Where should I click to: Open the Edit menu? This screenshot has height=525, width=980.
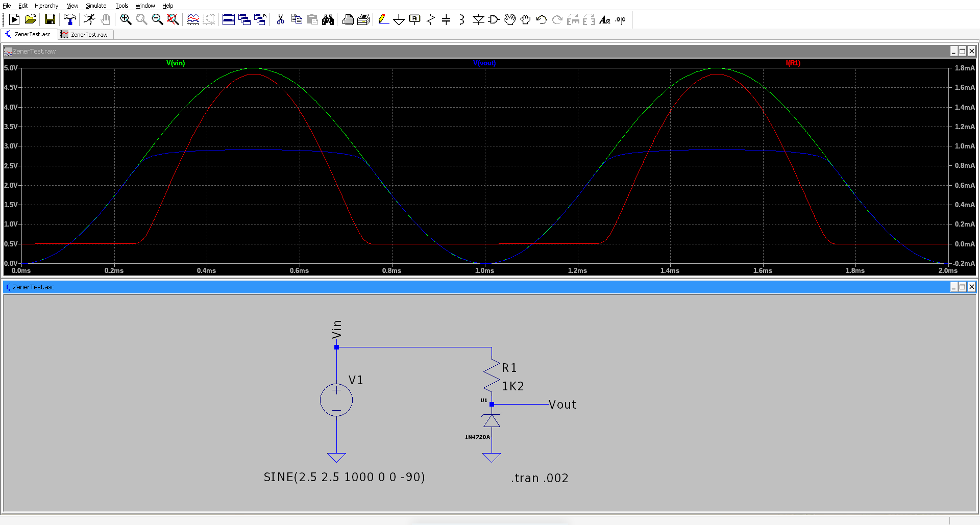(x=23, y=6)
